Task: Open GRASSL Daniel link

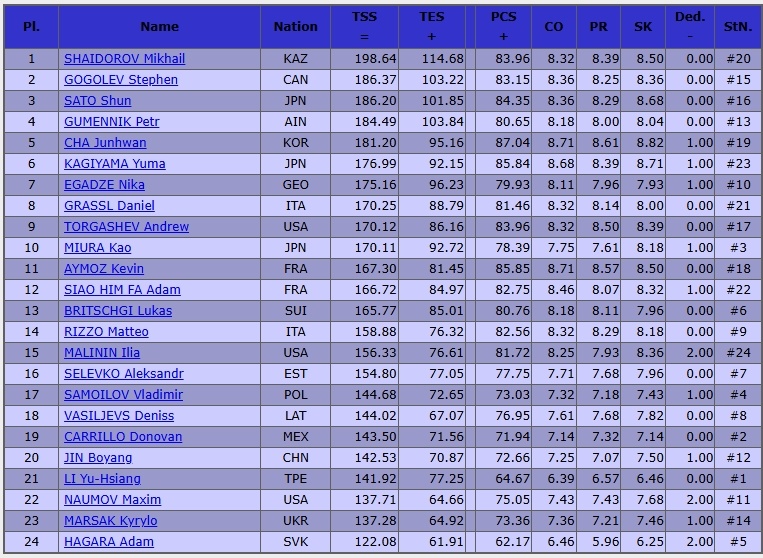Action: [x=109, y=206]
